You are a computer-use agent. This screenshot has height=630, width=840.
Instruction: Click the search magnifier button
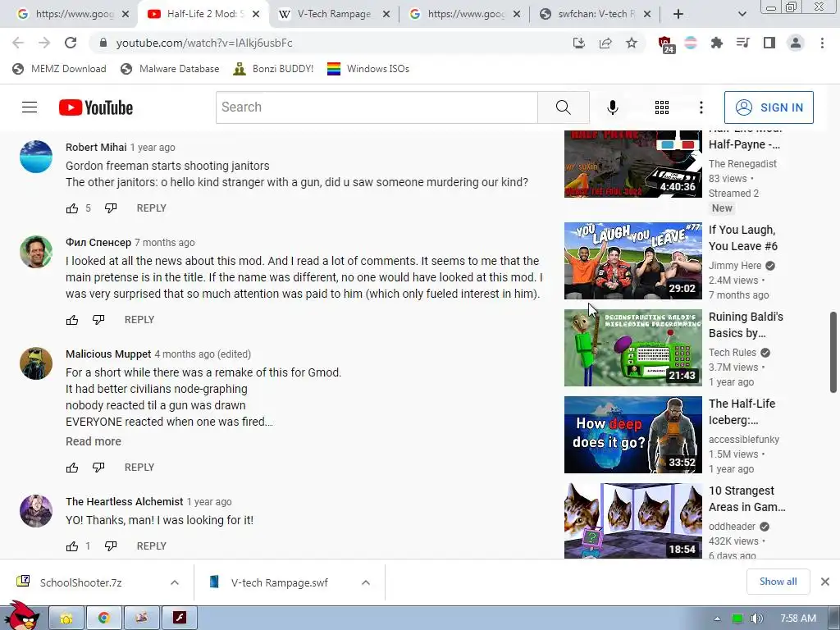coord(563,107)
